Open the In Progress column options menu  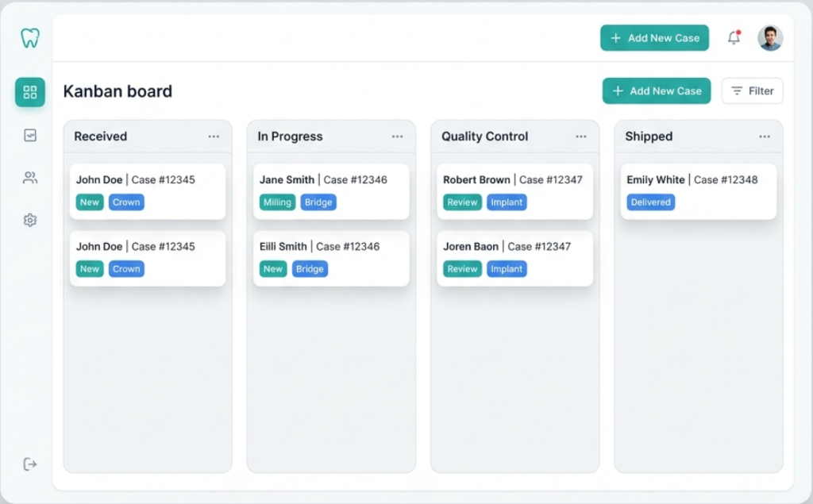(397, 136)
